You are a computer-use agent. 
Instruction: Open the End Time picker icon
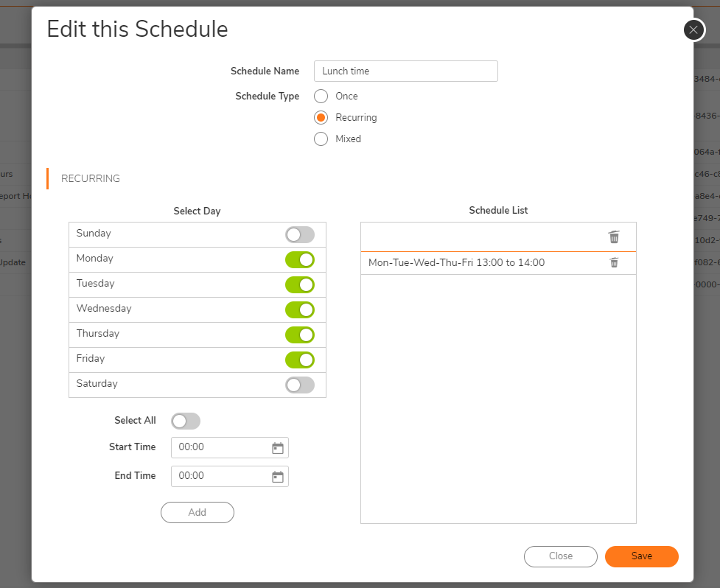(278, 477)
